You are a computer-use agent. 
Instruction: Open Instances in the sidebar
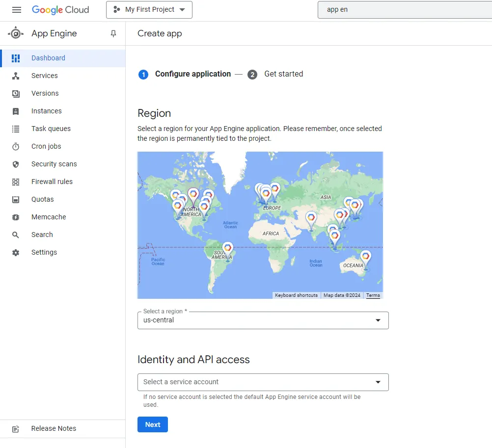[63, 111]
